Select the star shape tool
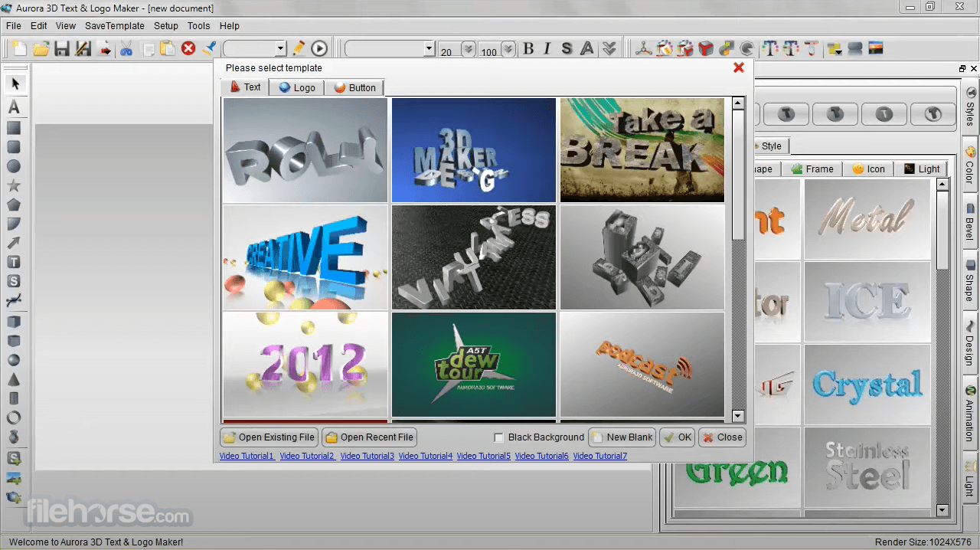The image size is (980, 550). [x=14, y=185]
